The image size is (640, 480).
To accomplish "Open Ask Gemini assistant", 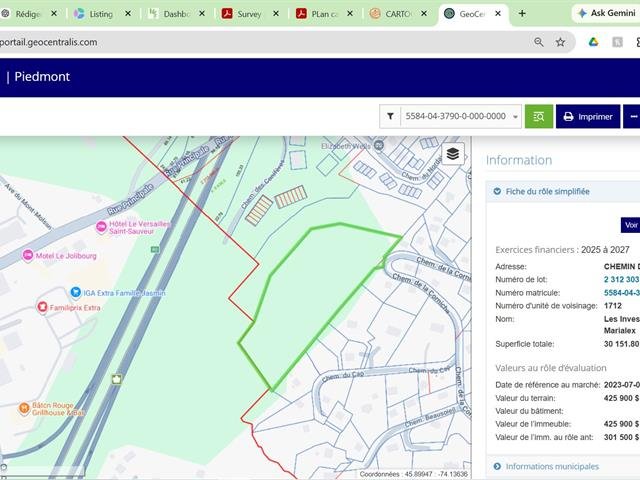I will pos(607,13).
